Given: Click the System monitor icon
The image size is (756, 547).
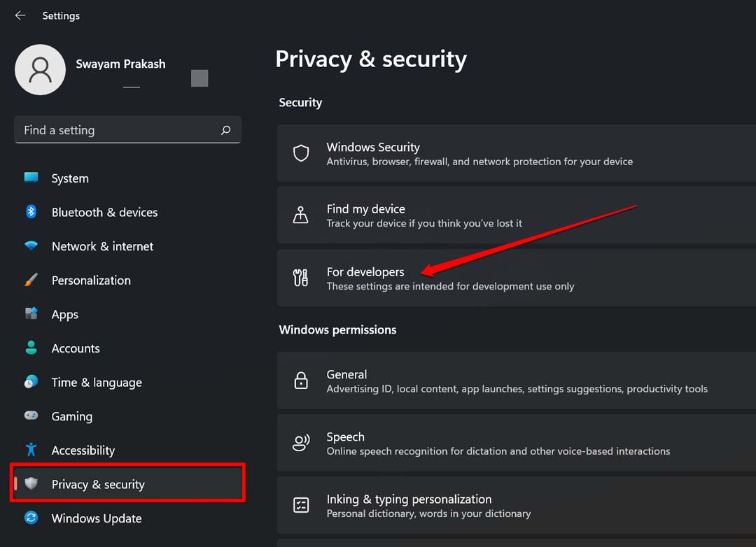Looking at the screenshot, I should 31,178.
